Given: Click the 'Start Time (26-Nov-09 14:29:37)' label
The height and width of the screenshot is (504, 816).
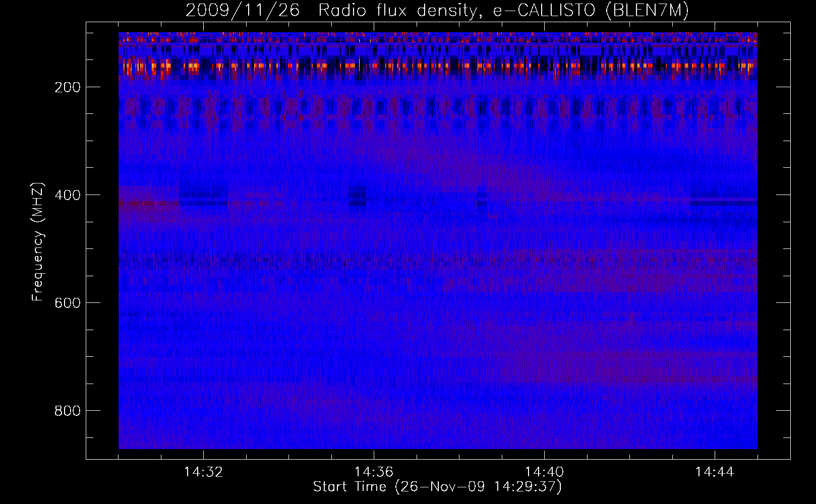Looking at the screenshot, I should (437, 487).
